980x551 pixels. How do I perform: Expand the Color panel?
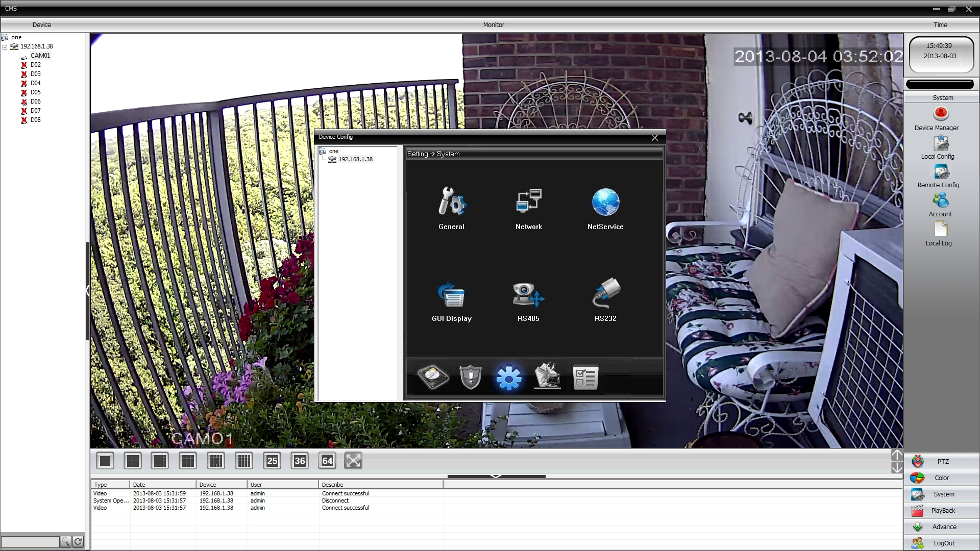942,478
